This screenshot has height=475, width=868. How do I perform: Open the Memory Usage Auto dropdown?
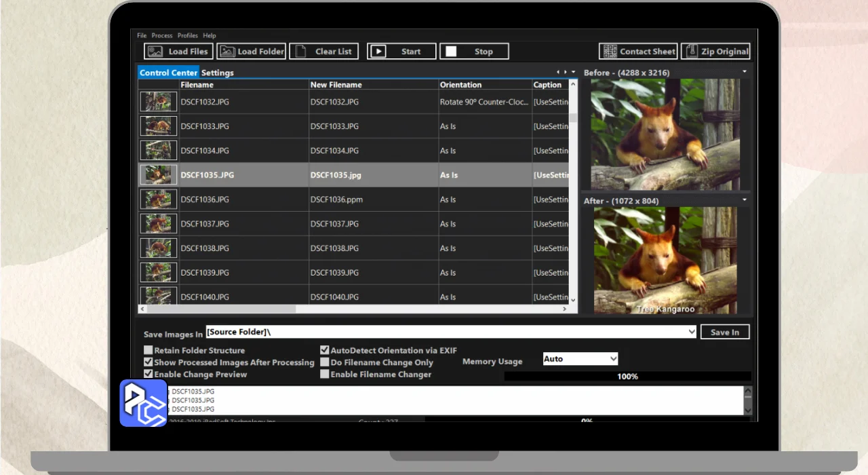(x=580, y=359)
